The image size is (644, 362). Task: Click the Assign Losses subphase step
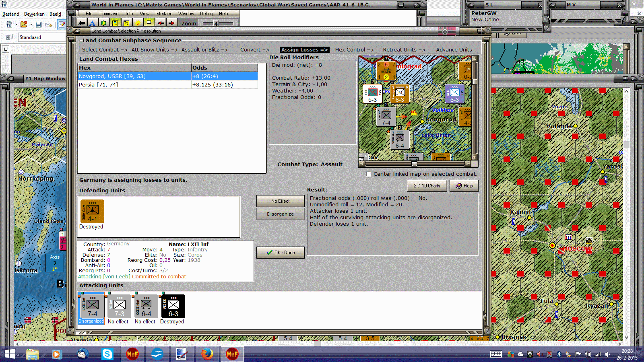point(304,50)
